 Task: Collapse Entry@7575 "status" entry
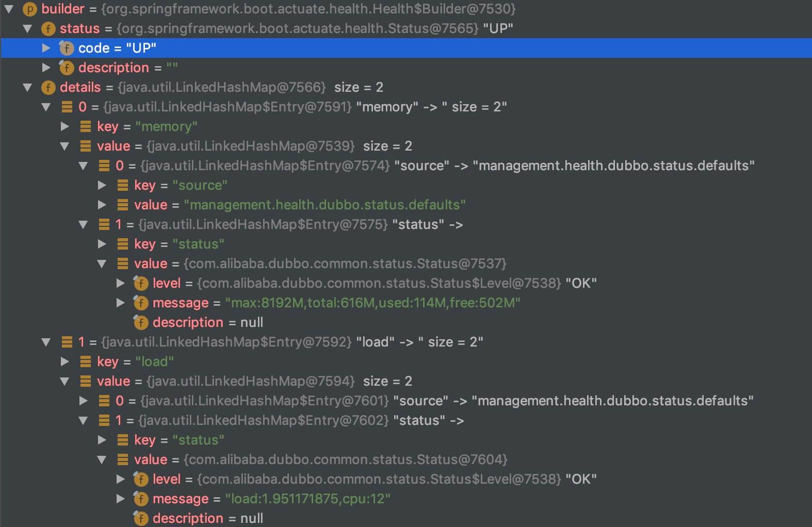[x=83, y=224]
